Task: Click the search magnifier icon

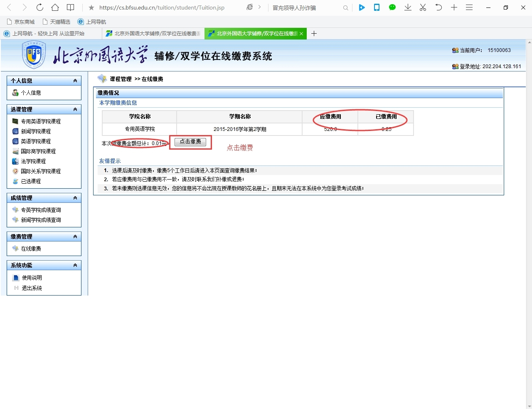Action: coord(345,8)
